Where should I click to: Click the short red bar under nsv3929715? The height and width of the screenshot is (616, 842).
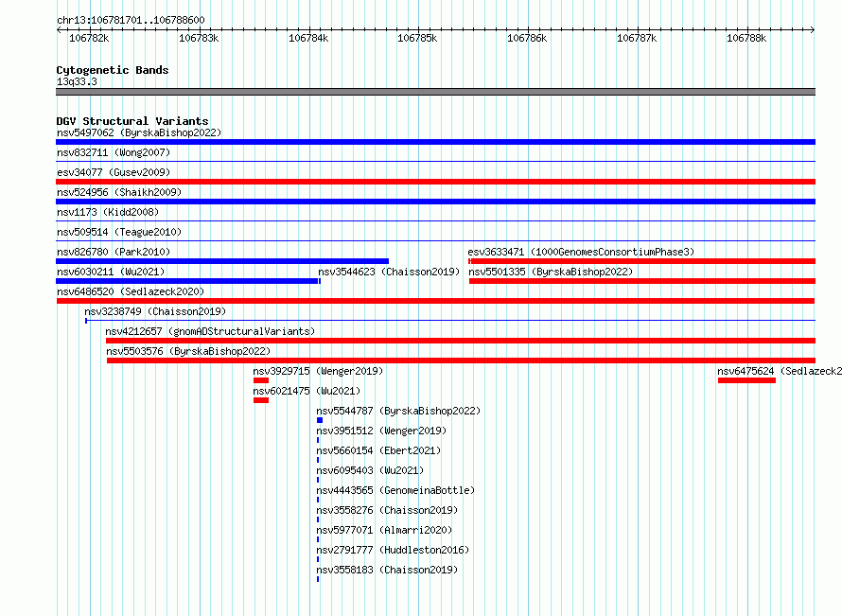[261, 380]
